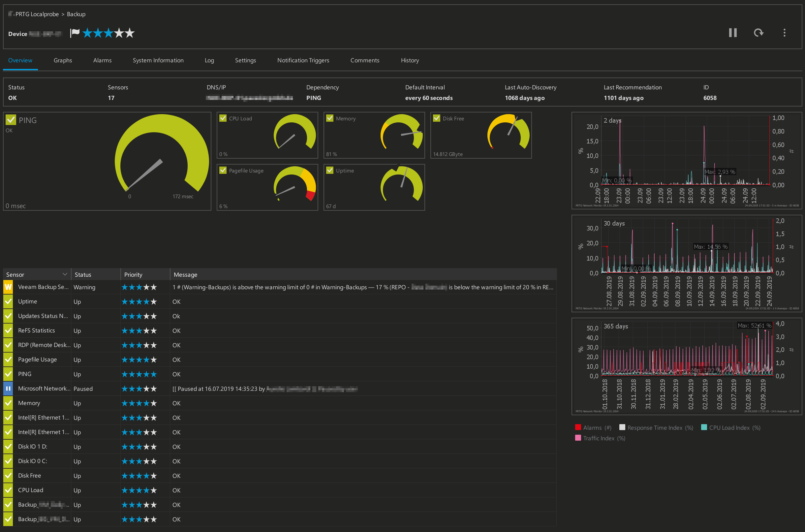Image resolution: width=805 pixels, height=532 pixels.
Task: Toggle Response Time Index legend entry
Action: [x=656, y=427]
